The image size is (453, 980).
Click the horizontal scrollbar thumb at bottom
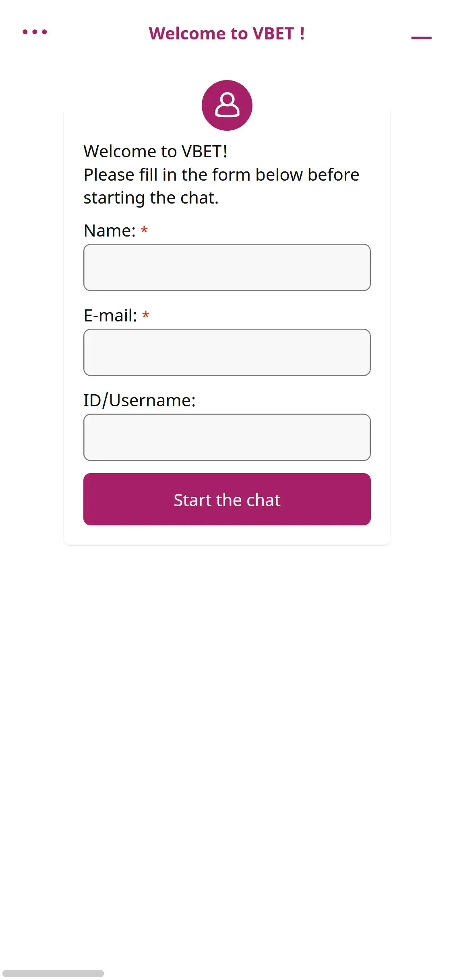click(53, 973)
